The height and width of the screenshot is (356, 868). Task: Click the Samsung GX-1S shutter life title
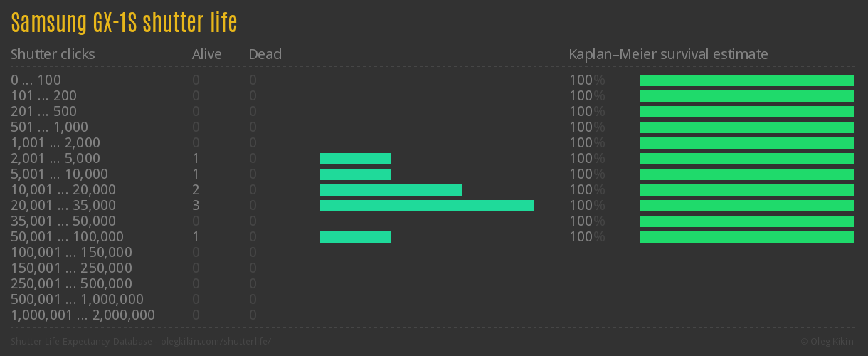point(124,23)
